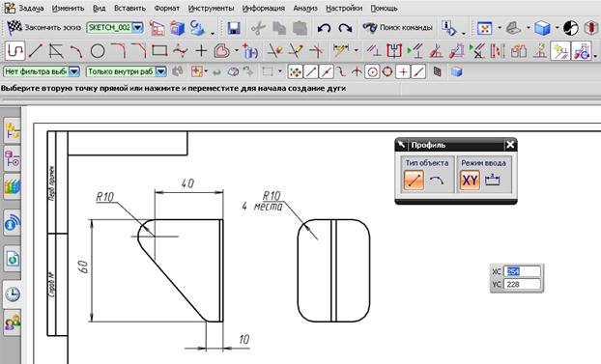Open the Вставить menu
The height and width of the screenshot is (364, 601).
[x=129, y=8]
